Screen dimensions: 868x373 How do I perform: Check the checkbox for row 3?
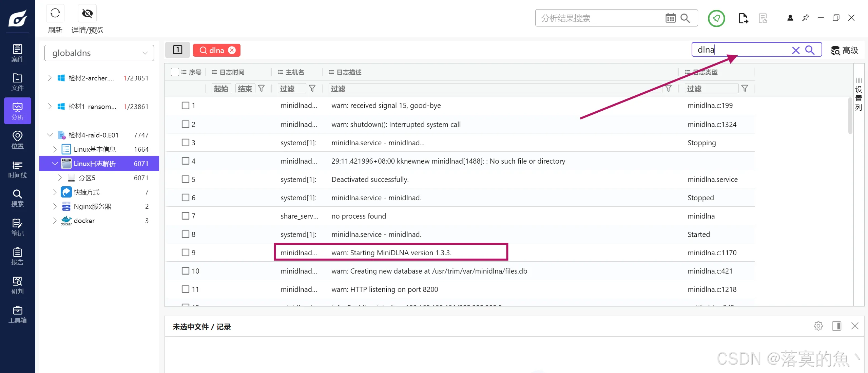tap(186, 143)
